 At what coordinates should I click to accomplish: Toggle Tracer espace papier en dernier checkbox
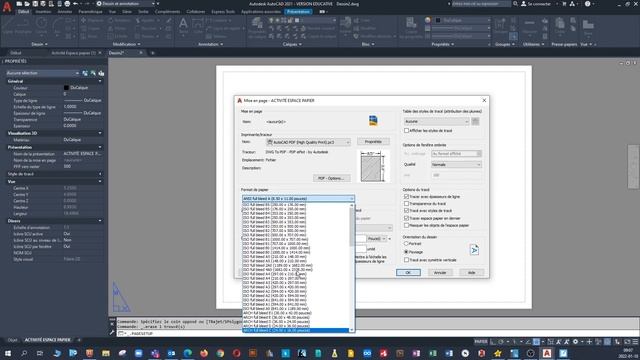pos(407,218)
